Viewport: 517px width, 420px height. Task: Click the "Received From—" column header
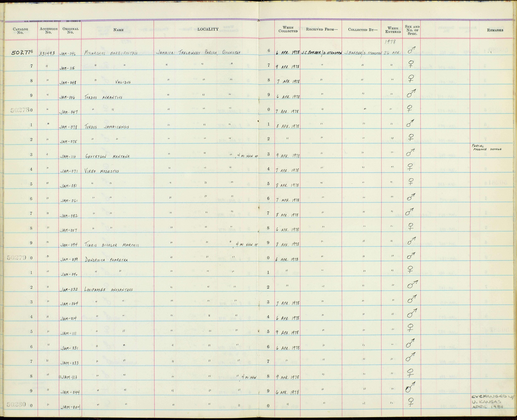322,29
